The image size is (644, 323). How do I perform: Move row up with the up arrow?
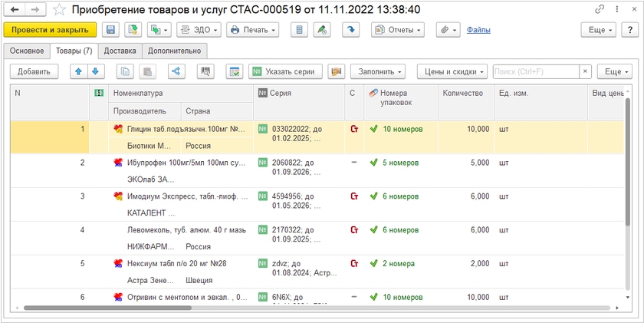tap(77, 71)
